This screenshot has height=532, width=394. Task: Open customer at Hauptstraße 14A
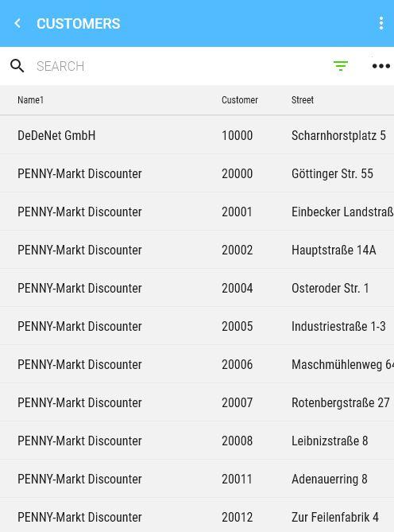click(x=197, y=250)
